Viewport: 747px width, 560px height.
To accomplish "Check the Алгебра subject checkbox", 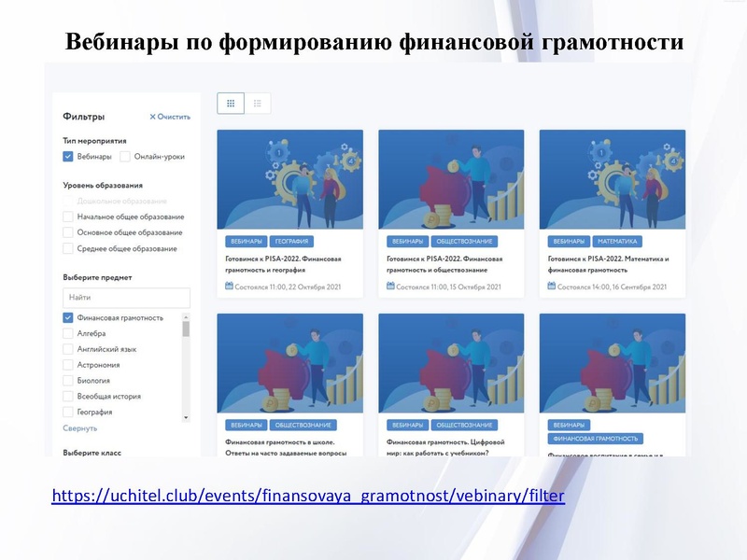I will point(66,333).
